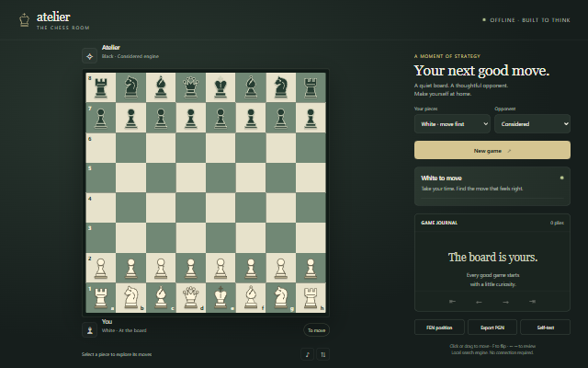The width and height of the screenshot is (588, 368).
Task: Click the empty d4 square
Action: [191, 208]
